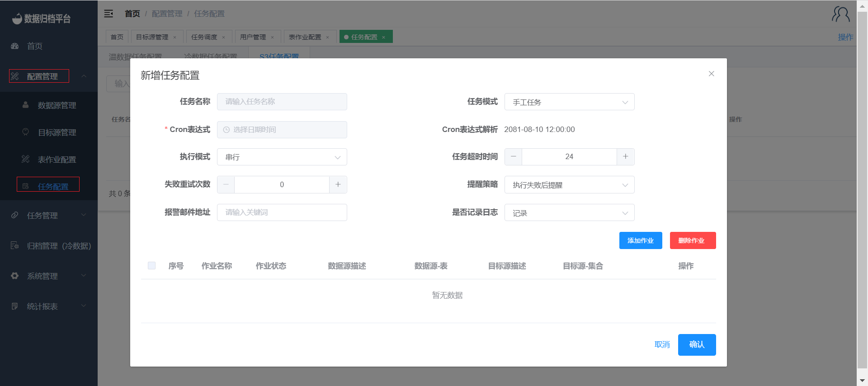
Task: Click the Cron表达式 date-time picker field
Action: point(282,130)
